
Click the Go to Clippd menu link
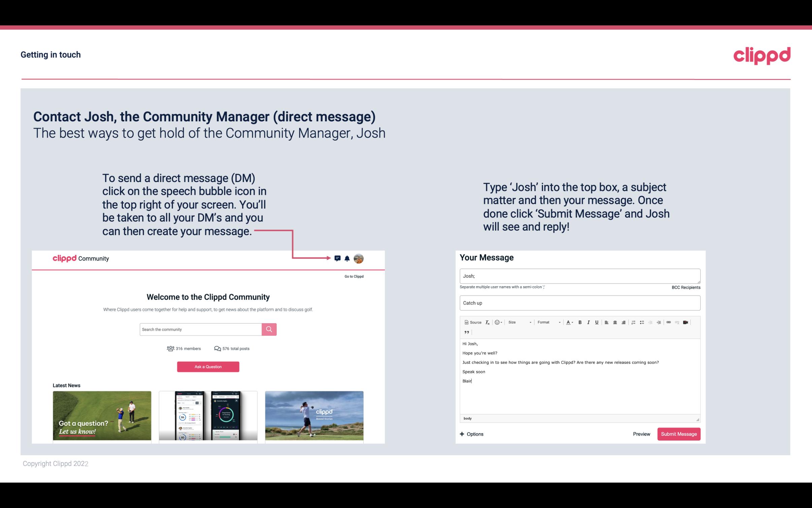(353, 276)
